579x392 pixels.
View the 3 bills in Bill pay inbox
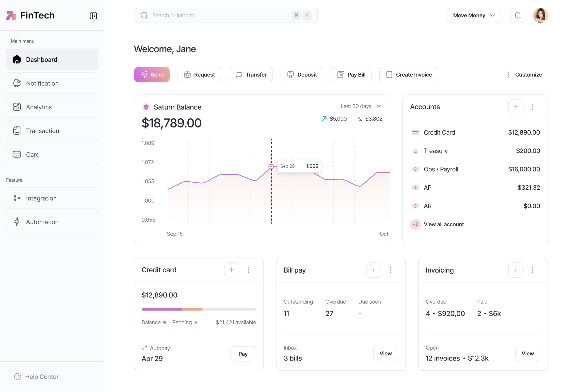click(x=385, y=353)
